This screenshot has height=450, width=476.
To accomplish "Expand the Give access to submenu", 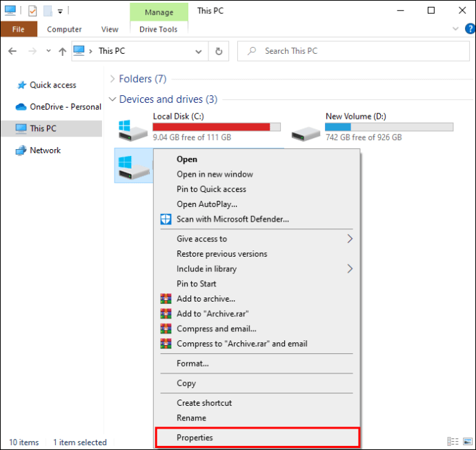I will (257, 239).
